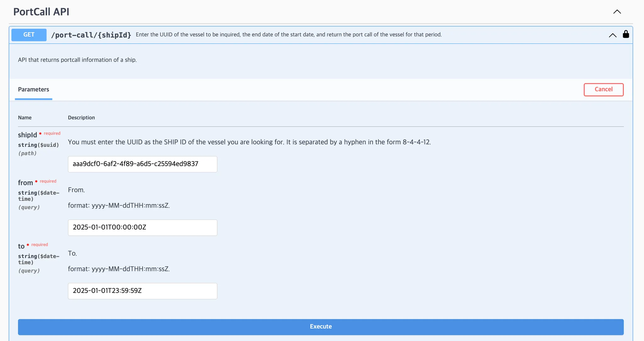Click the PortCall API section heading

point(41,12)
